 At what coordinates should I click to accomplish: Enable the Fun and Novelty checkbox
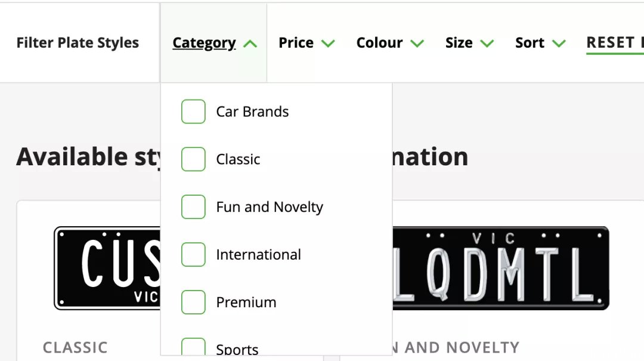coord(193,207)
